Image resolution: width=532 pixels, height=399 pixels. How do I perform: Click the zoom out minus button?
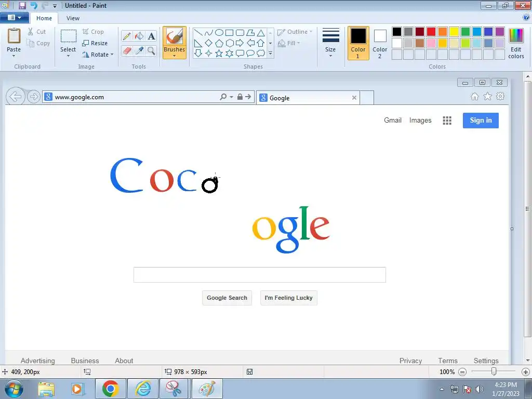coord(462,372)
